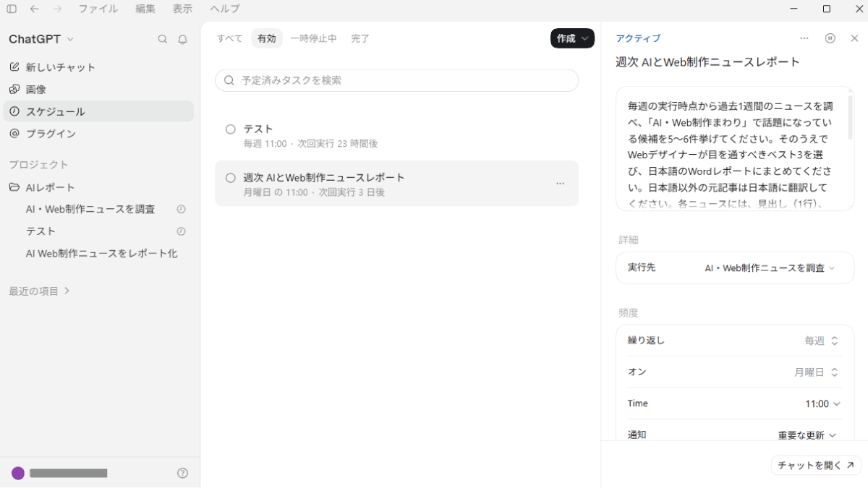Click the task title 週次 AIとWeb制作ニュースレポート
Viewport: 868px width, 488px height.
click(x=707, y=62)
